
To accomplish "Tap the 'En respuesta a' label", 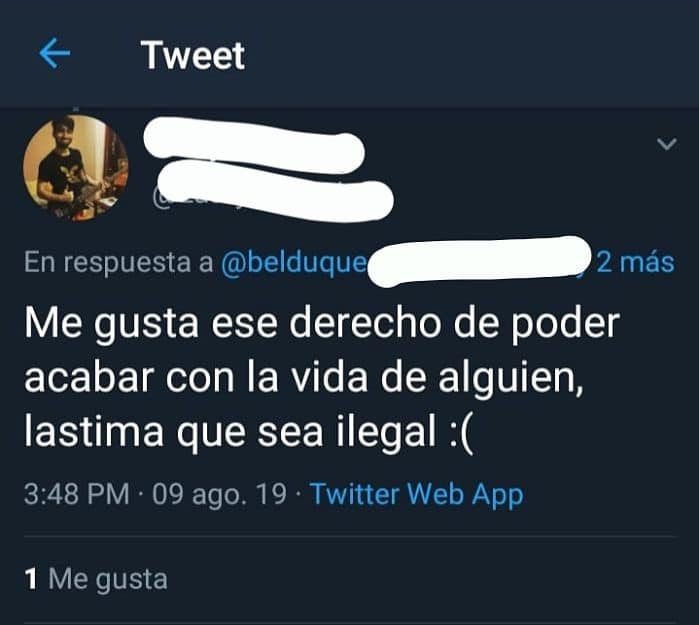I will pyautogui.click(x=119, y=262).
